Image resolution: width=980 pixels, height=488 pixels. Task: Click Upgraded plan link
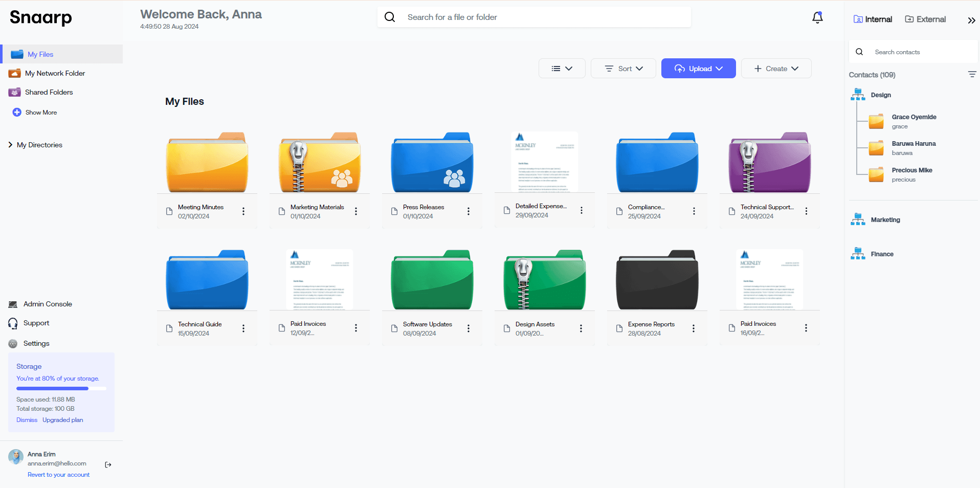coord(62,420)
